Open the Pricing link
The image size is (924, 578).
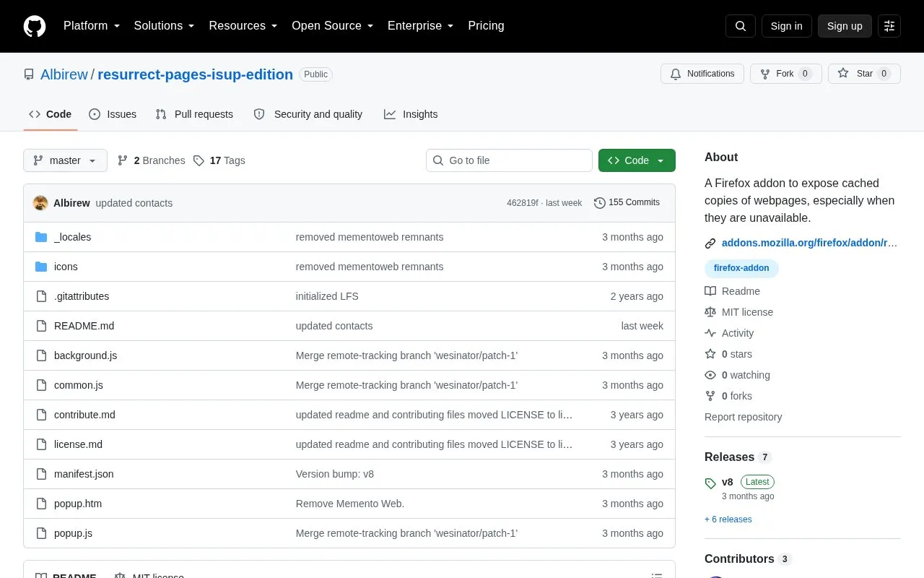(x=486, y=26)
